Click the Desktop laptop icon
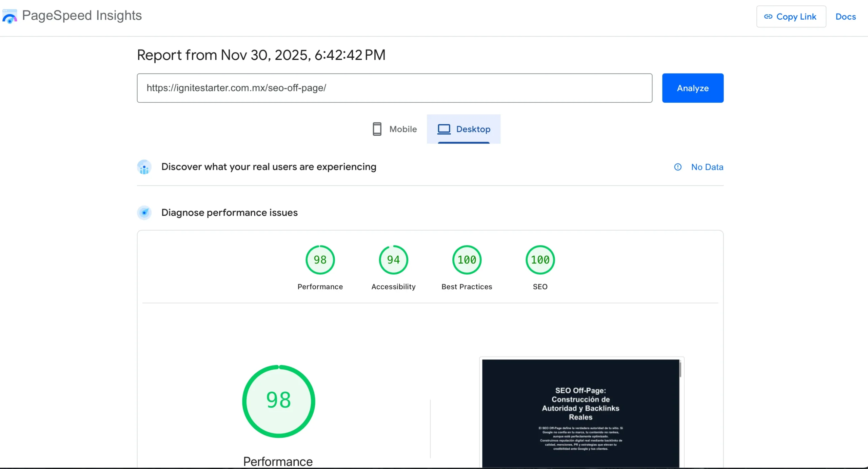 coord(444,129)
